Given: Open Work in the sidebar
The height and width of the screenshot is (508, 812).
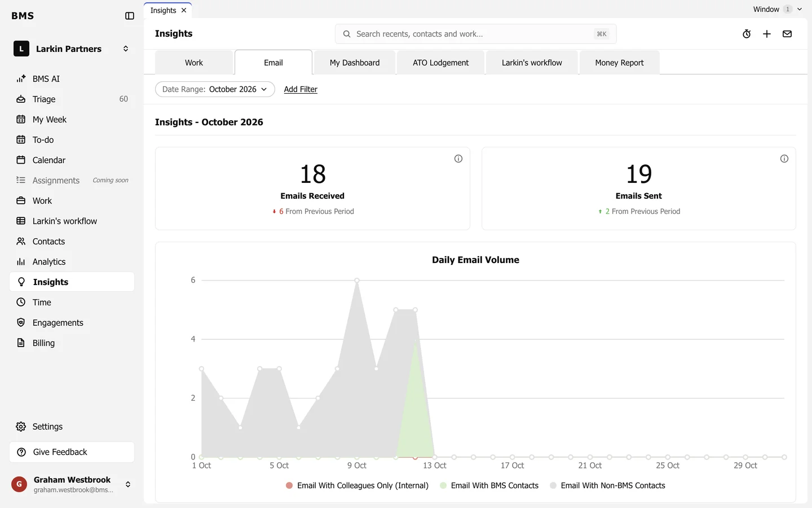Looking at the screenshot, I should pos(72,201).
